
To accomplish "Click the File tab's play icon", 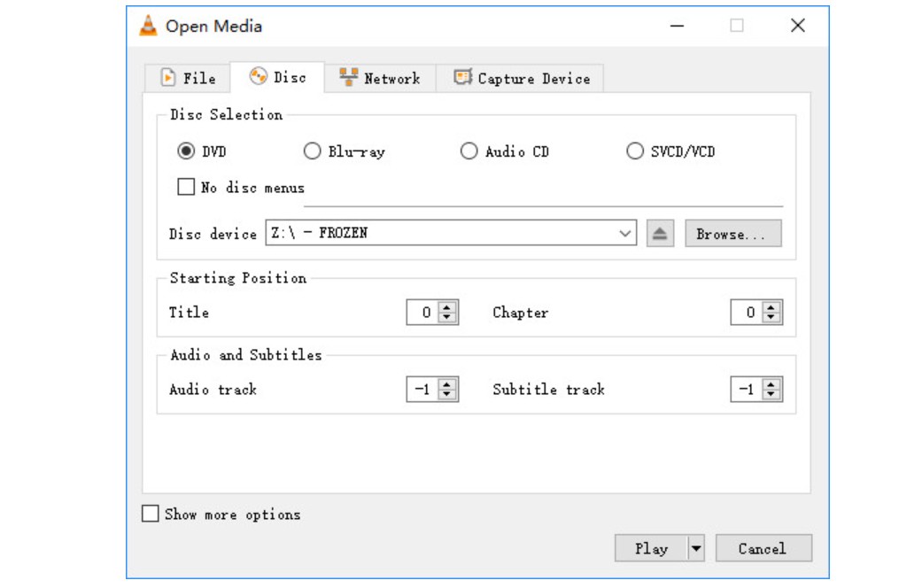I will pos(169,78).
